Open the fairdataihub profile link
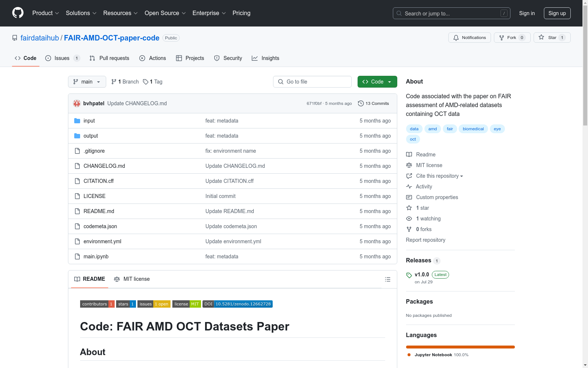588x368 pixels. 39,38
